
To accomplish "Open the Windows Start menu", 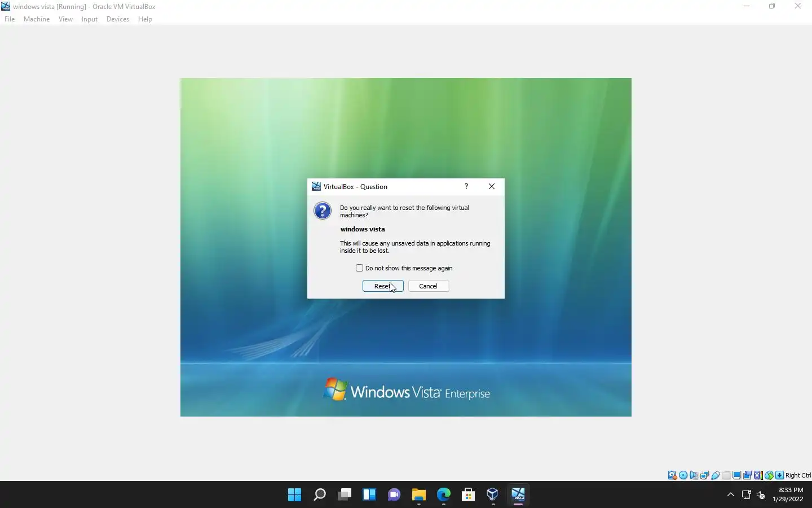I will 294,495.
